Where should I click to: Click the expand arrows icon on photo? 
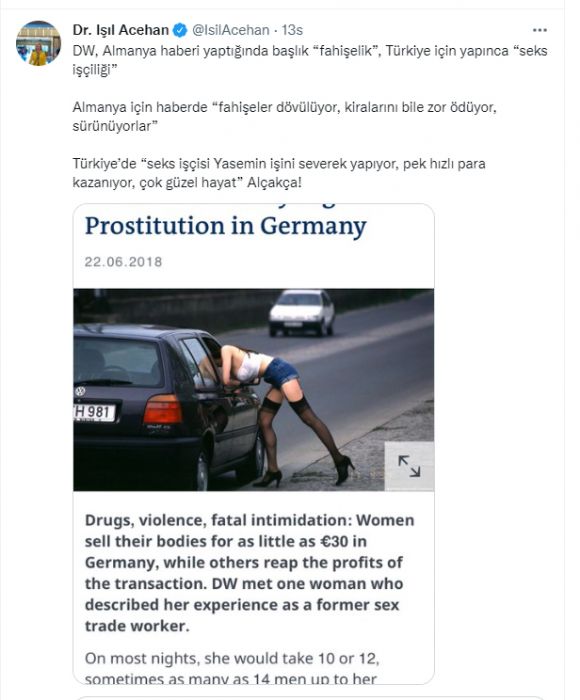pos(409,466)
